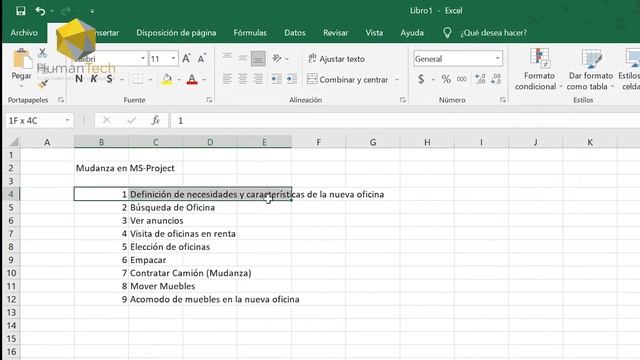Click the Copy format paintbrush icon
Screen dimensions: 640x360
[42, 84]
